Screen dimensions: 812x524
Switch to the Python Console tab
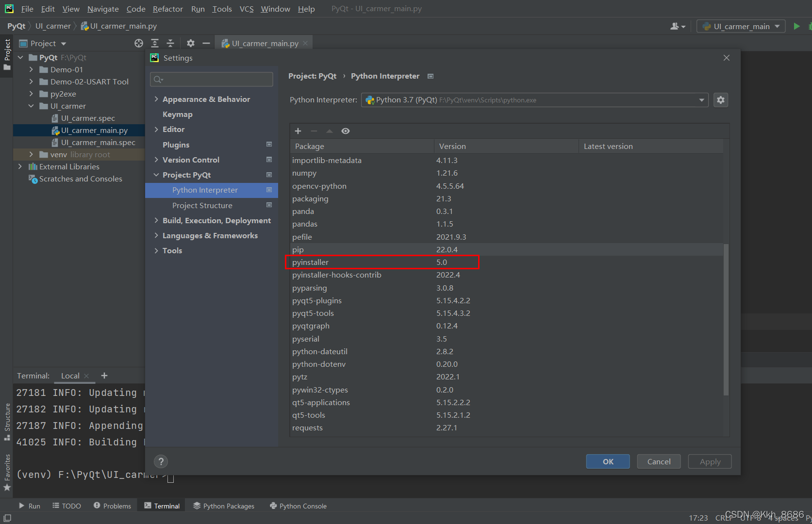point(298,506)
